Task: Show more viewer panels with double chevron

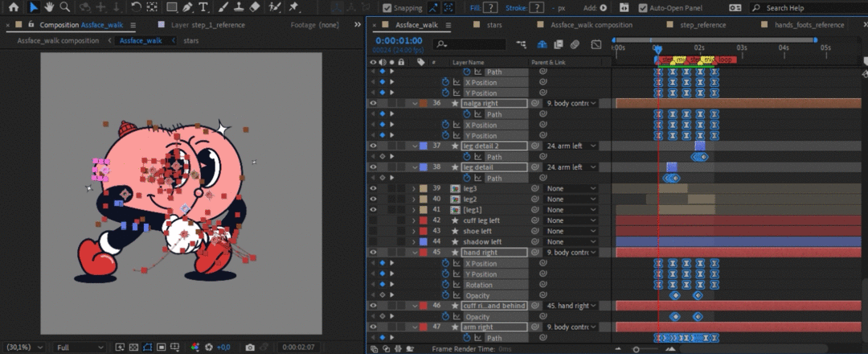Action: pos(357,25)
